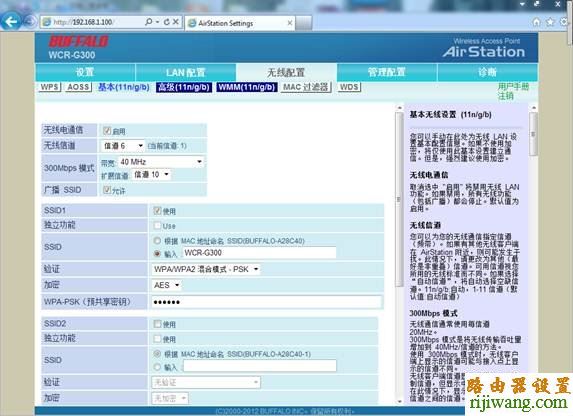Click the 无线电通信 help section heading
Screen dimensions: 573x416
[x=429, y=175]
